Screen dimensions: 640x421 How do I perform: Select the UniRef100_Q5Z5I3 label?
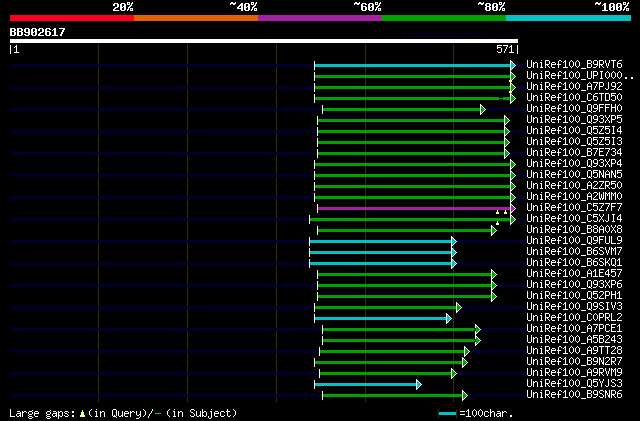tap(574, 142)
